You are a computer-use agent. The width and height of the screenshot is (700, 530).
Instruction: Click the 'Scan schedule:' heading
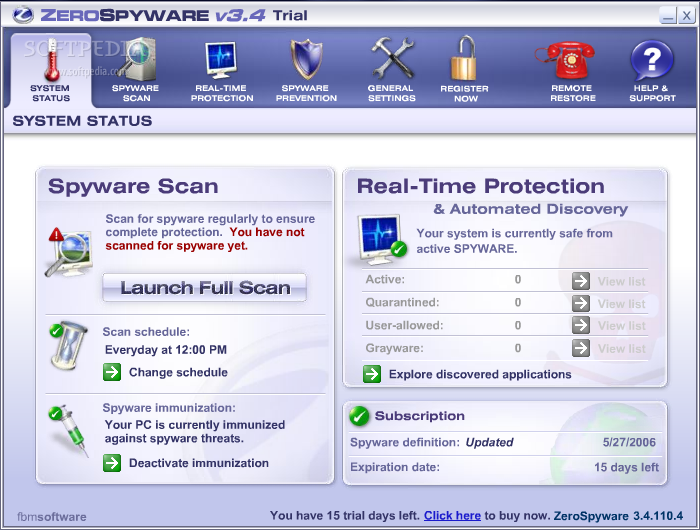(146, 332)
